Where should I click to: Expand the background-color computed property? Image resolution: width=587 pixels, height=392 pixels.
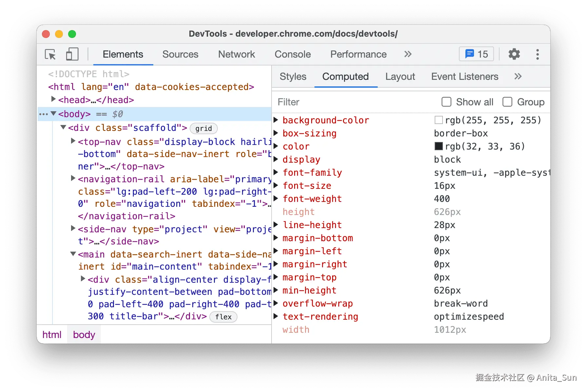[276, 120]
